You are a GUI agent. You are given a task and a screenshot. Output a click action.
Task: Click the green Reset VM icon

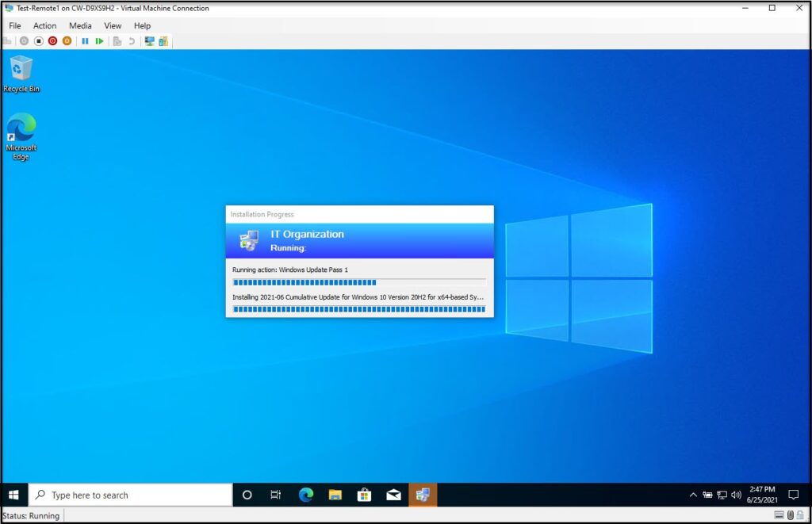(99, 41)
